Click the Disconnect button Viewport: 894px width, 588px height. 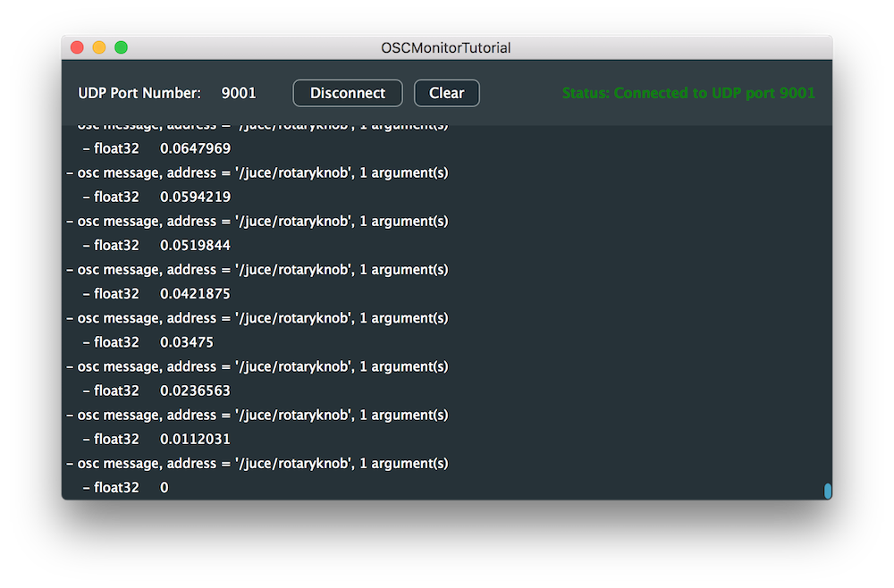coord(348,93)
